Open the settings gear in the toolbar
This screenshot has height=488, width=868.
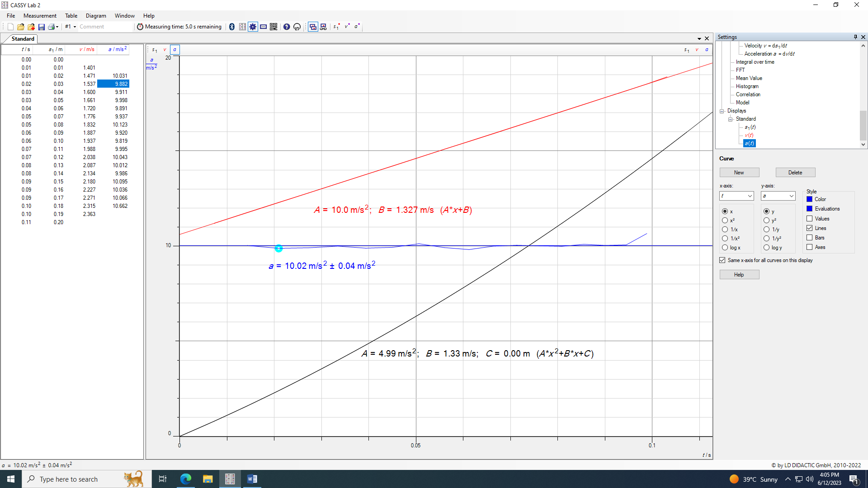tap(253, 27)
